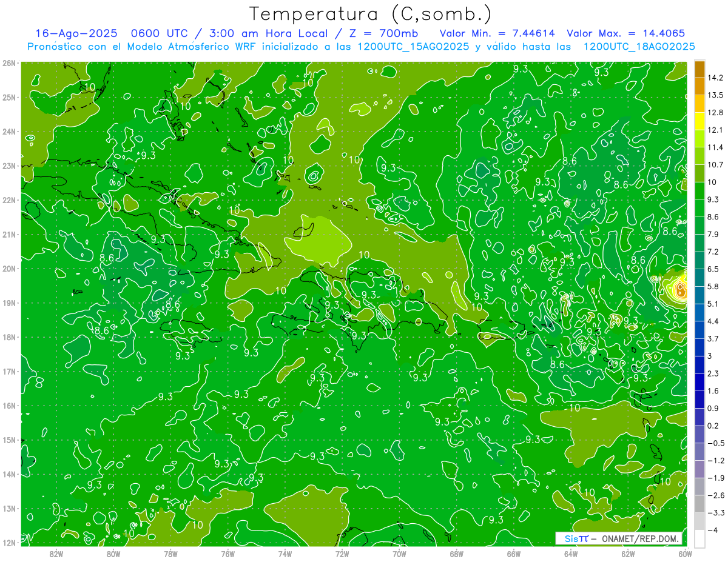The image size is (728, 562).
Task: Click the 26N latitude label
Action: 9,63
